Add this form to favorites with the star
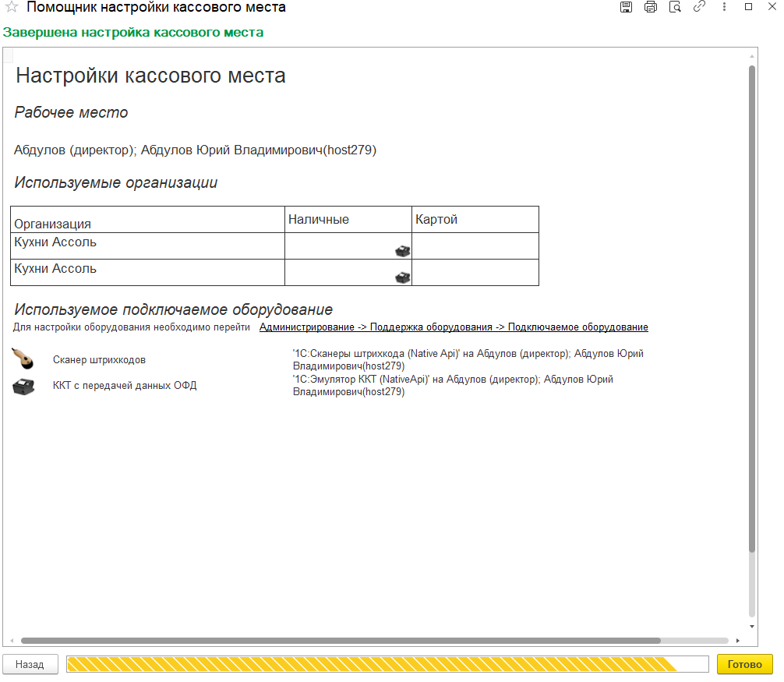The image size is (784, 682). (x=12, y=8)
